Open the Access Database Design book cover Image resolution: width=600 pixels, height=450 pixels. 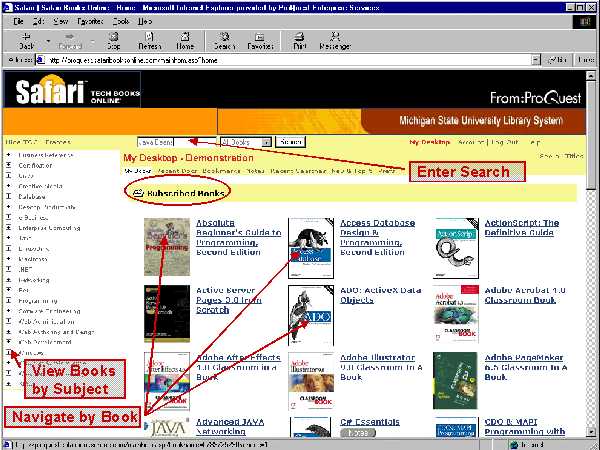pos(311,248)
